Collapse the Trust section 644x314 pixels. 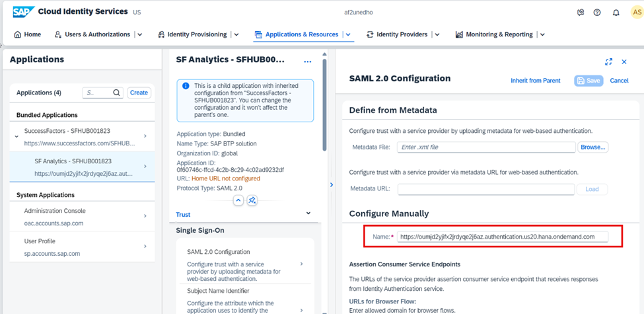tap(308, 214)
